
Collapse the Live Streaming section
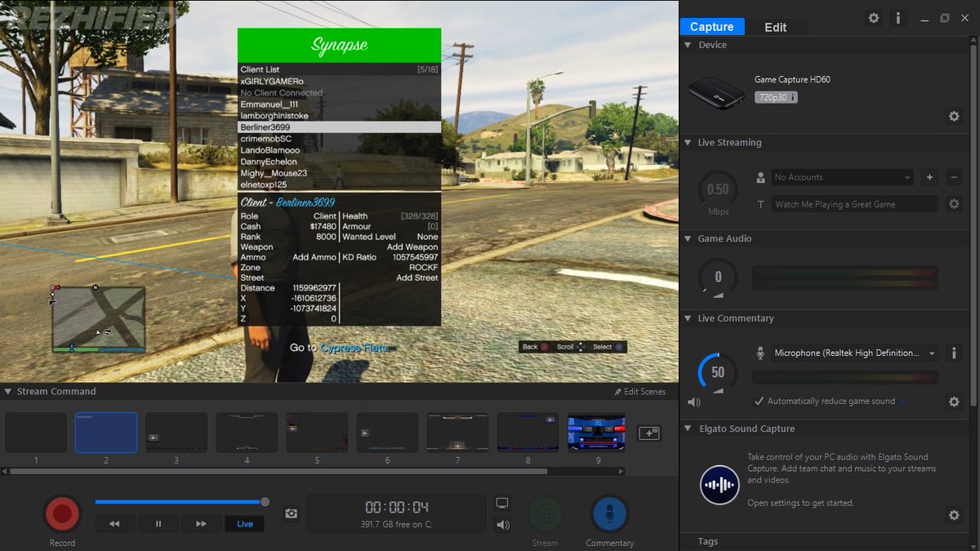pos(688,142)
